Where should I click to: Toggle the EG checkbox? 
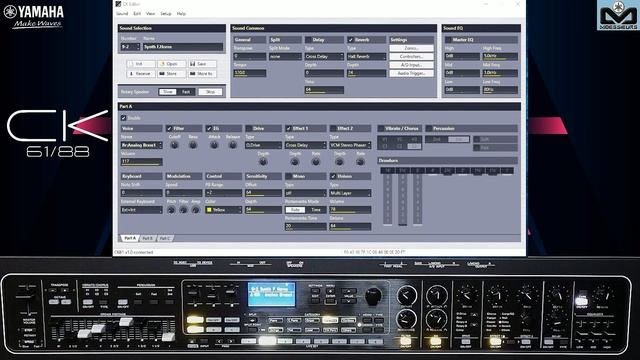209,129
